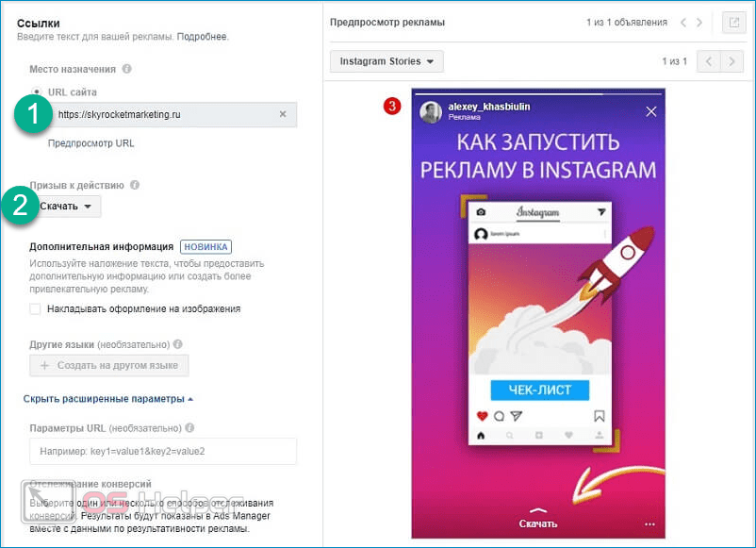This screenshot has height=548, width=756.
Task: Go to previous ad with left chevron
Action: 683,23
